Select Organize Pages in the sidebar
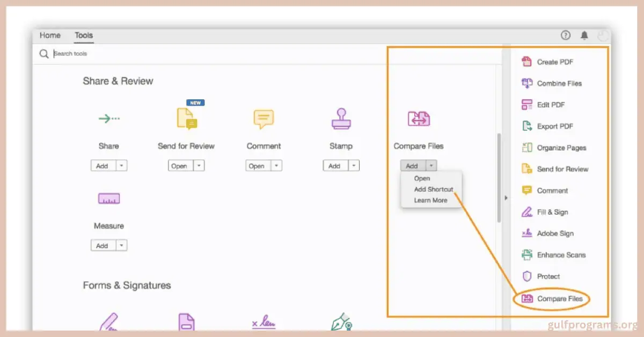This screenshot has height=337, width=644. point(561,148)
